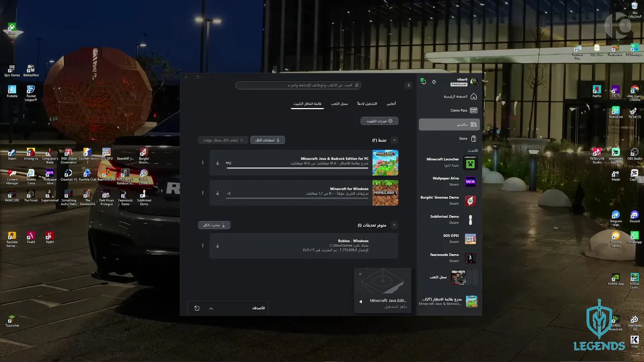Open the Xbox desktop shortcut
The image size is (644, 362).
(12, 29)
